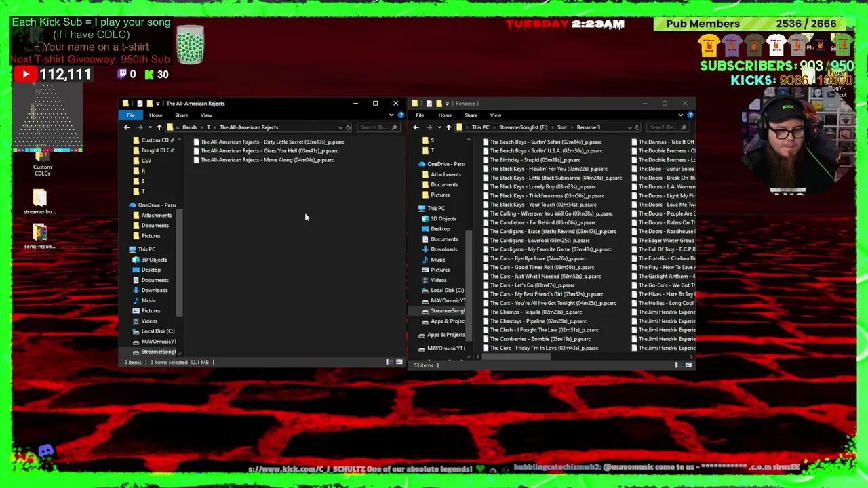Open Help in All-American Rejects window
Screen dimensions: 868x488
tap(401, 115)
